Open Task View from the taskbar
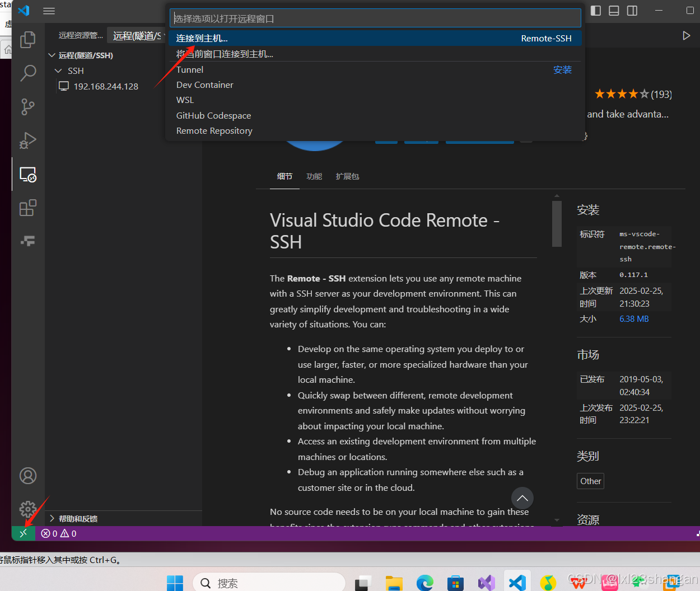The width and height of the screenshot is (700, 591). point(363,583)
